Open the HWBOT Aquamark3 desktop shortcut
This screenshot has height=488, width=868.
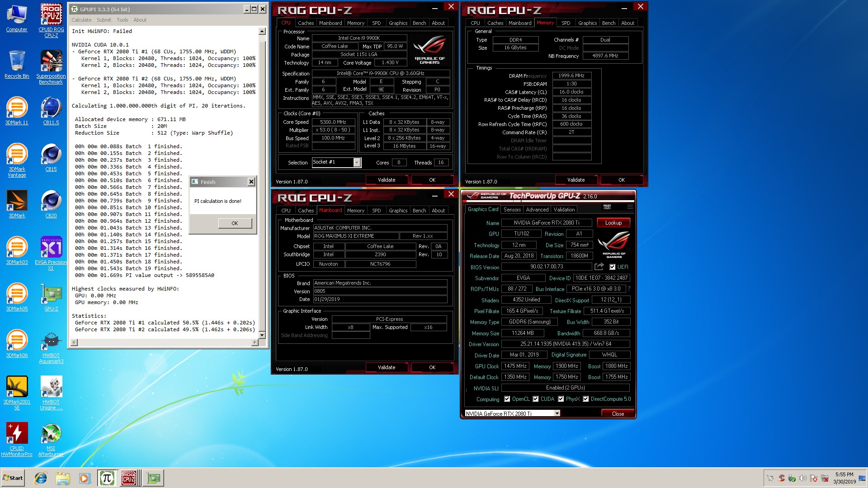tap(51, 347)
